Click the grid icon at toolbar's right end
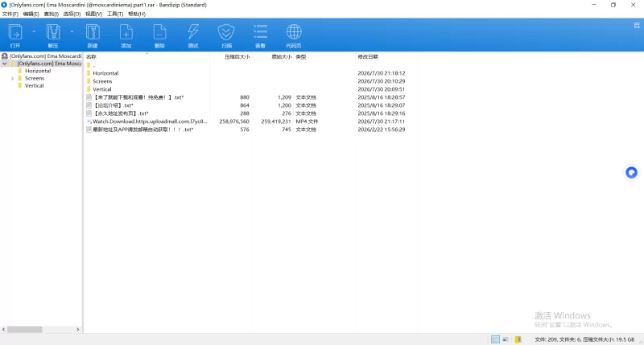 pos(637,26)
